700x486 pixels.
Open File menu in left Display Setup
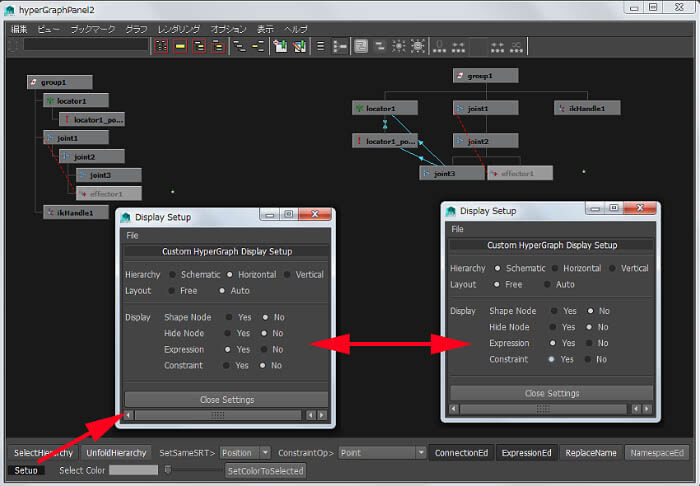(x=132, y=235)
